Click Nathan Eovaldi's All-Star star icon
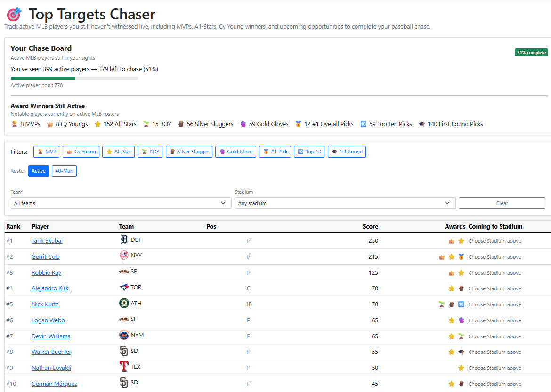The image size is (551, 392). tap(462, 368)
